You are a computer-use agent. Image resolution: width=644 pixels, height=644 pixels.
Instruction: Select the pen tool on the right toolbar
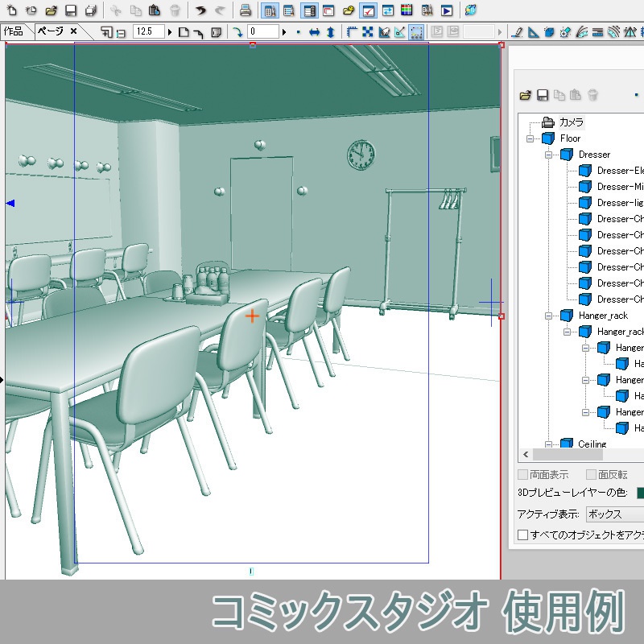coord(518,32)
